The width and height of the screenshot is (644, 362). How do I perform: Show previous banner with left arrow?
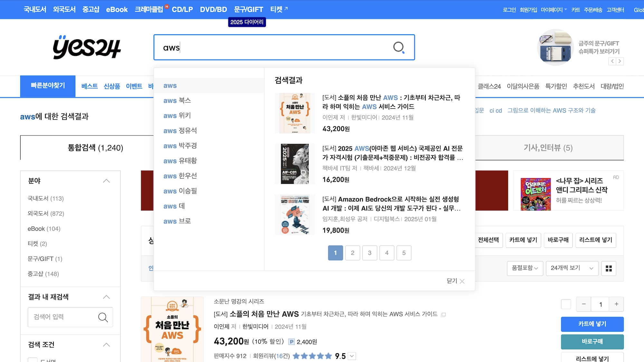[612, 61]
